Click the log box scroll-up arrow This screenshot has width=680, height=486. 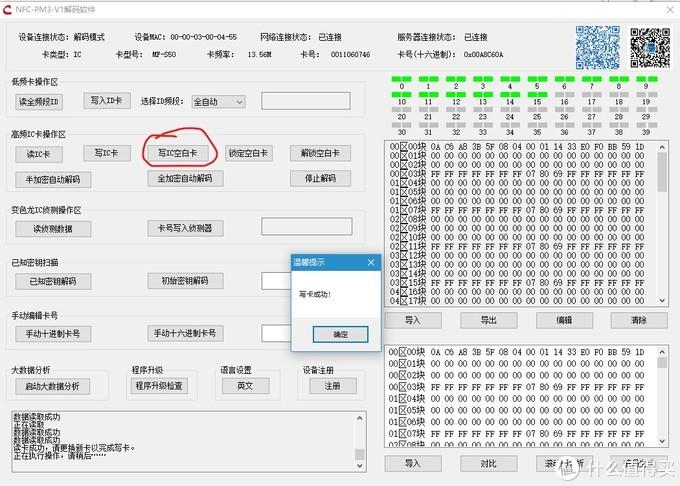360,418
